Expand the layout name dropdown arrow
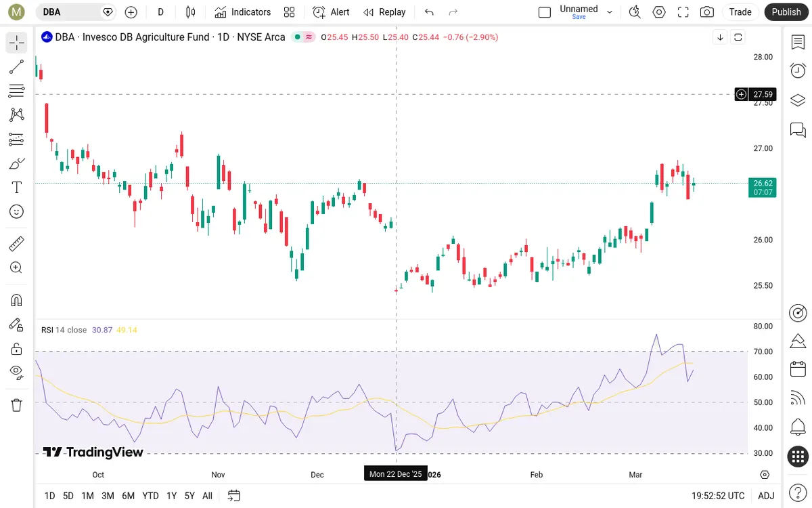This screenshot has width=812, height=508. point(610,12)
